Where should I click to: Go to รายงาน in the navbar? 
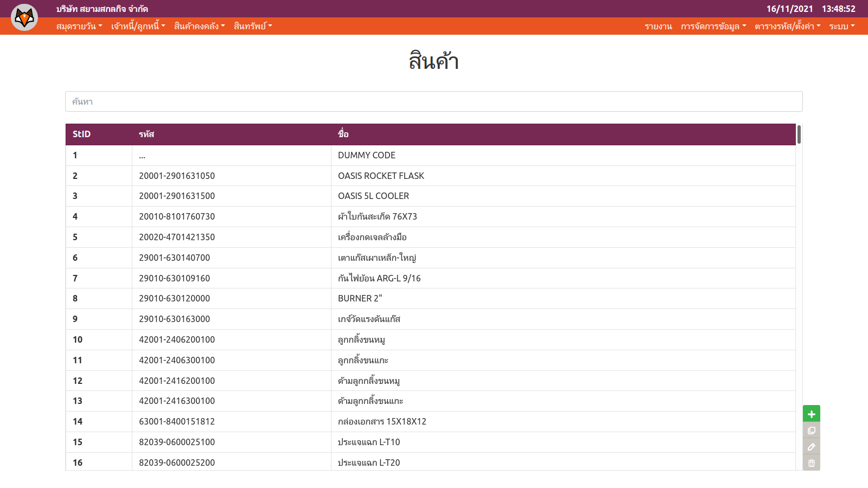point(658,26)
